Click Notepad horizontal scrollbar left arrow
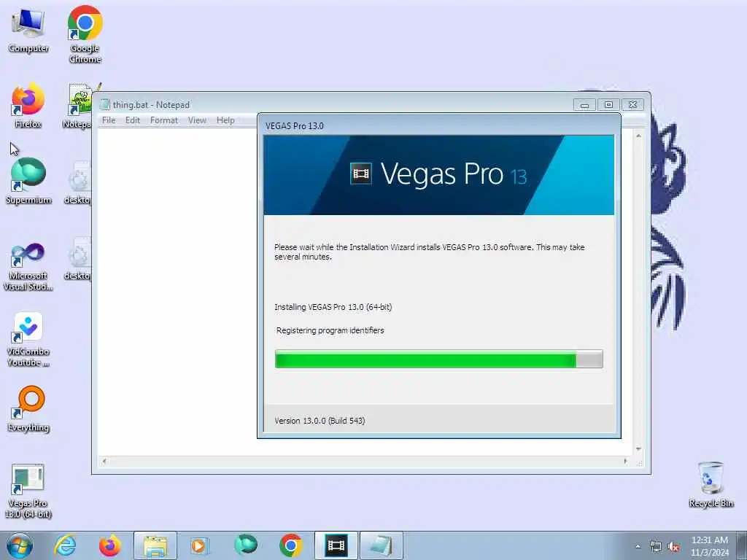This screenshot has width=747, height=560. pyautogui.click(x=104, y=461)
